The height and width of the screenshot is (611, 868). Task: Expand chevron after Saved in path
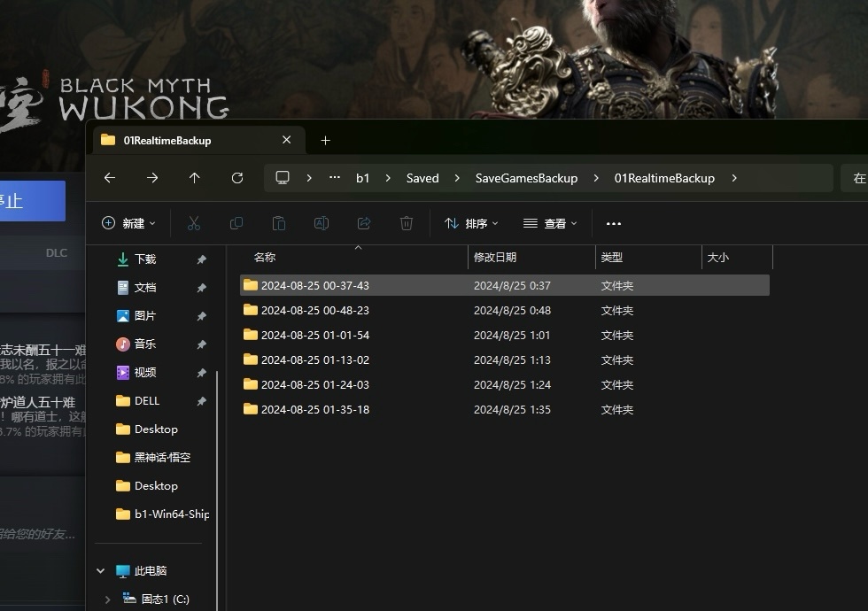[457, 178]
